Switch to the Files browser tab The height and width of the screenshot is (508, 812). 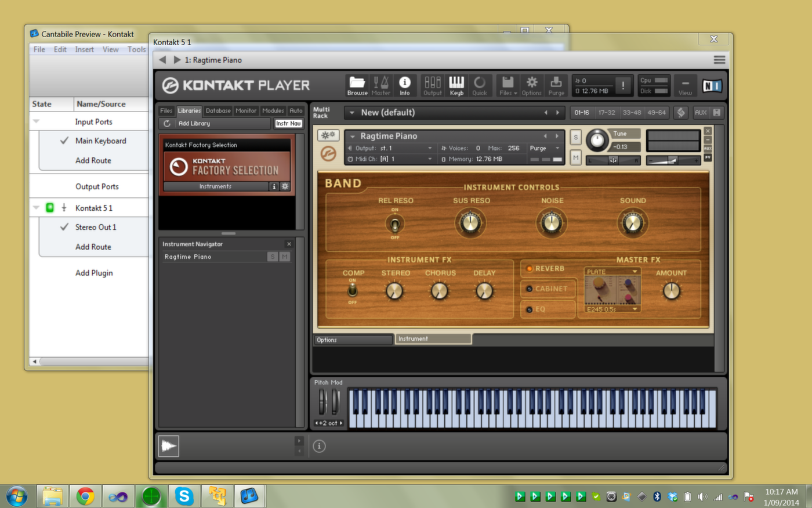tap(166, 110)
